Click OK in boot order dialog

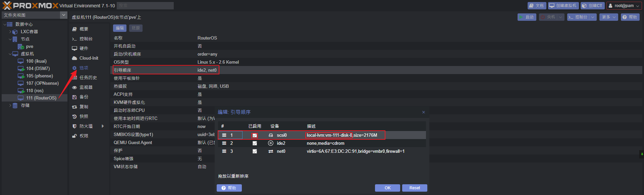pos(387,188)
